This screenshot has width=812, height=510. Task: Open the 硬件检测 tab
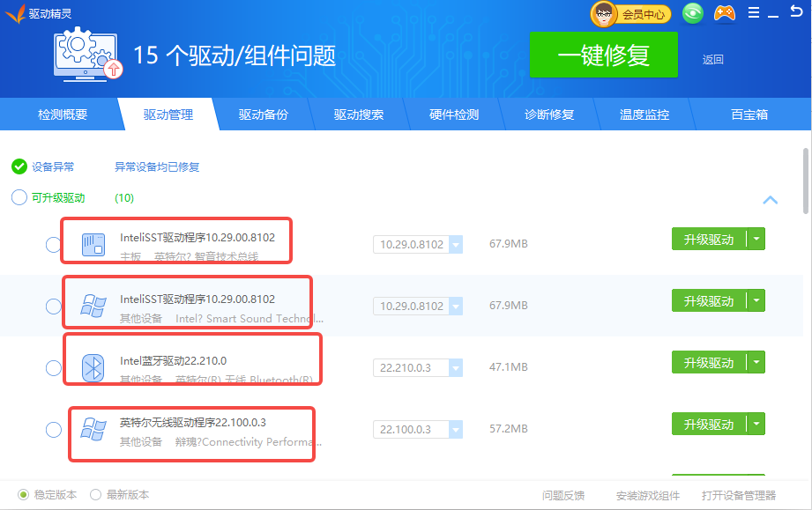(x=454, y=115)
